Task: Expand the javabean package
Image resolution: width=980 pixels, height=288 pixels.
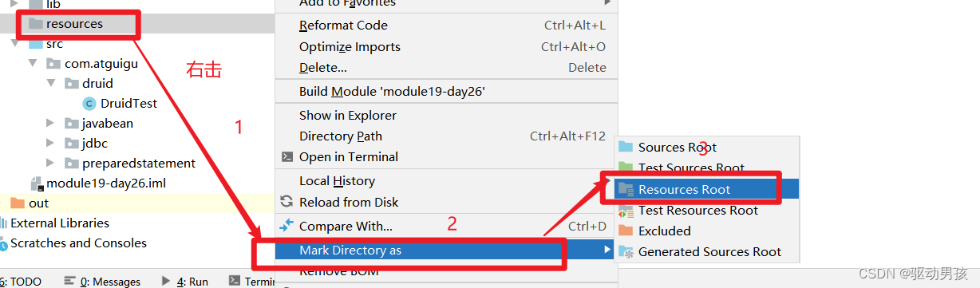Action: [50, 123]
